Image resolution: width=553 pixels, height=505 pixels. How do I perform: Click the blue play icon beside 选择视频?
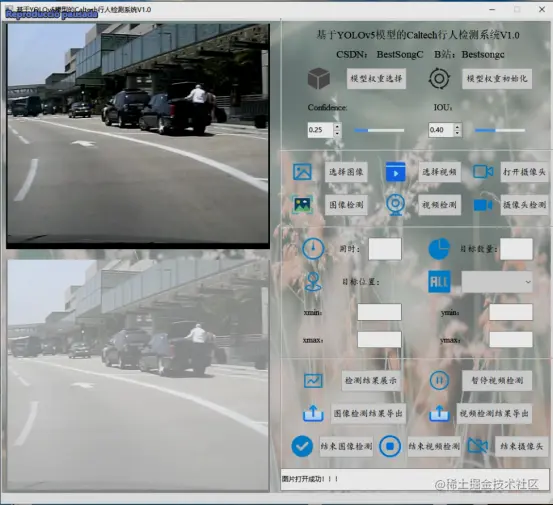pos(395,172)
